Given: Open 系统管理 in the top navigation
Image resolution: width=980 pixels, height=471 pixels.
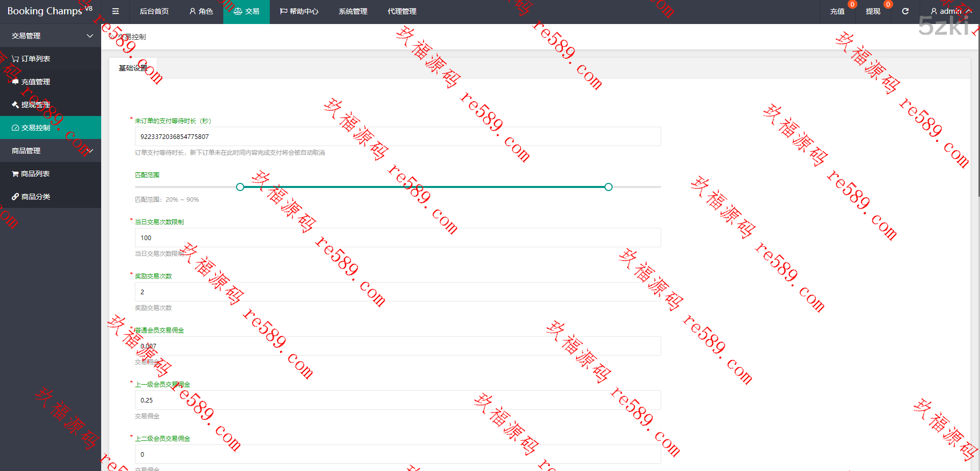Looking at the screenshot, I should pos(353,11).
